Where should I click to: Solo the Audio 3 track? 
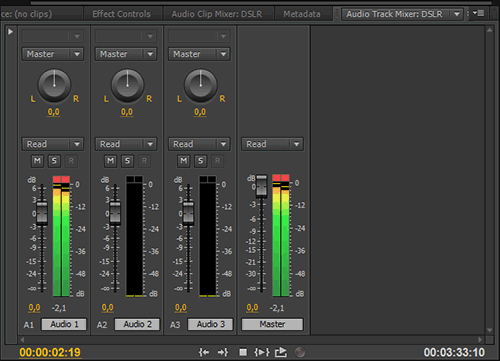[x=201, y=161]
